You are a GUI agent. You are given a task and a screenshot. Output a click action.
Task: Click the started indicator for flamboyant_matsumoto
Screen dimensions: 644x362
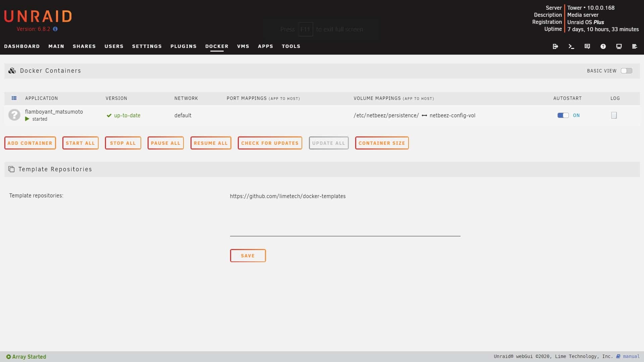click(27, 119)
